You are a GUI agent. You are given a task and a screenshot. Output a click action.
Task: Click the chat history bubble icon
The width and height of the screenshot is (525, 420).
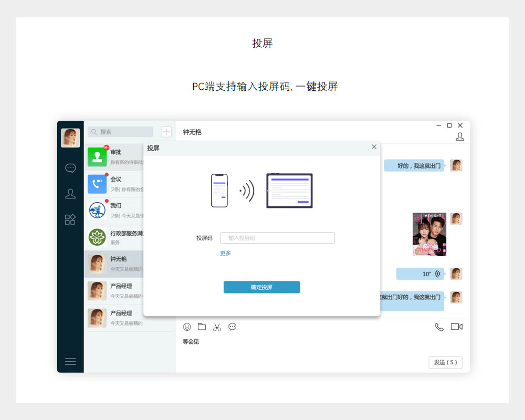click(x=232, y=327)
